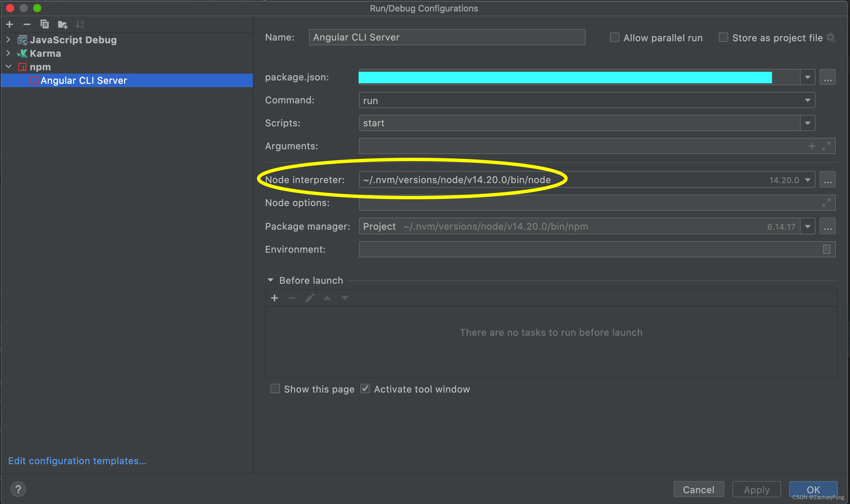This screenshot has height=504, width=850.
Task: Enable Store as project file checkbox
Action: (x=724, y=37)
